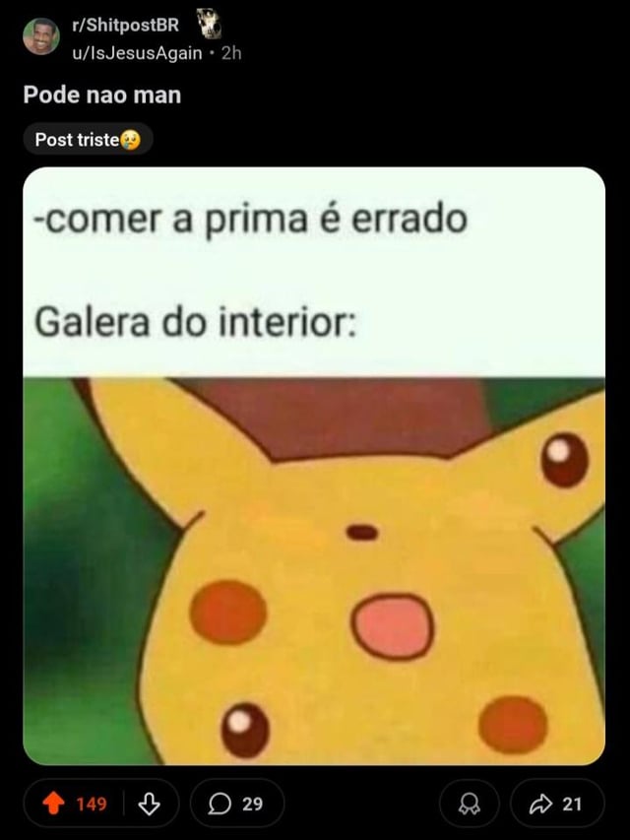Screen dimensions: 630x840
Task: Click the 2h post timestamp
Action: (231, 53)
